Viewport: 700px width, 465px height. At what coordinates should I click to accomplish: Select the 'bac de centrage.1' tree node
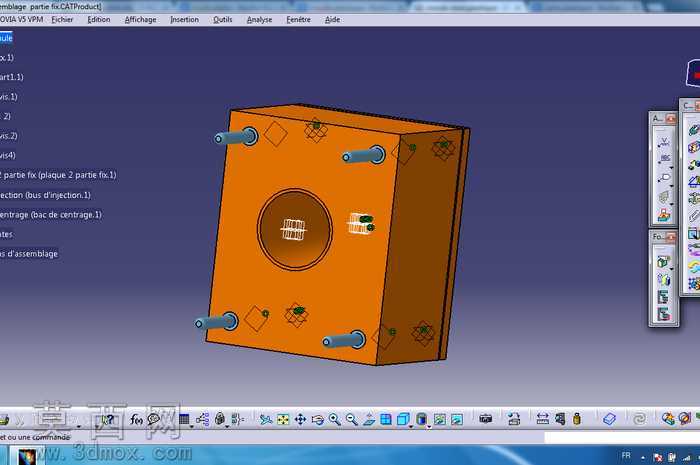(x=51, y=215)
